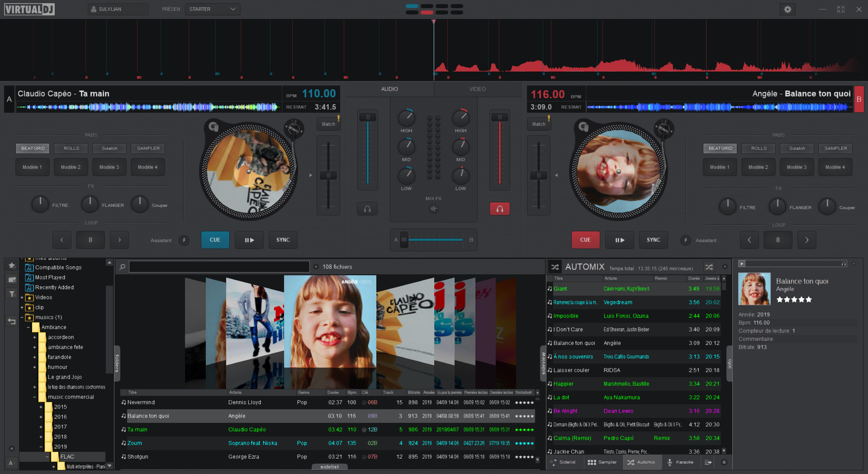Click deck B Assistant lightning icon

[686, 240]
